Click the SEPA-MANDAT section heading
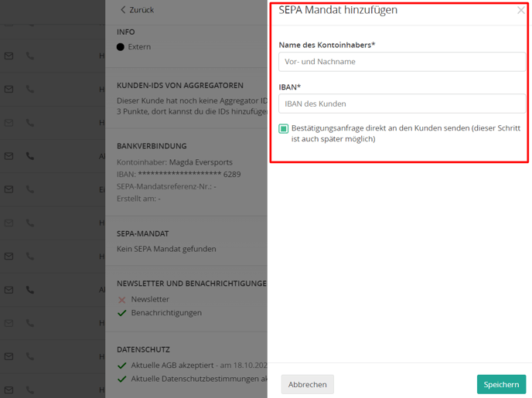The width and height of the screenshot is (532, 398). 143,233
